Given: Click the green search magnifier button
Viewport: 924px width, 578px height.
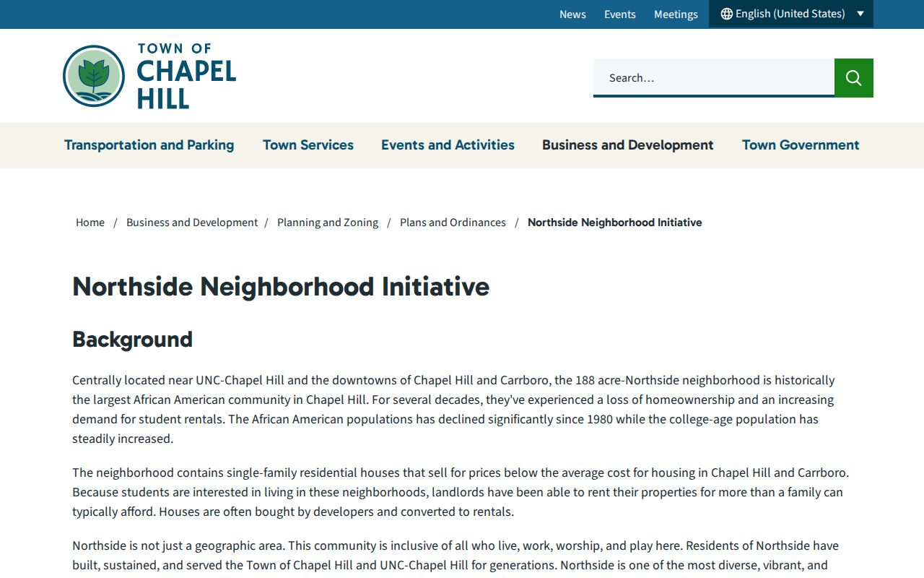Looking at the screenshot, I should 854,78.
